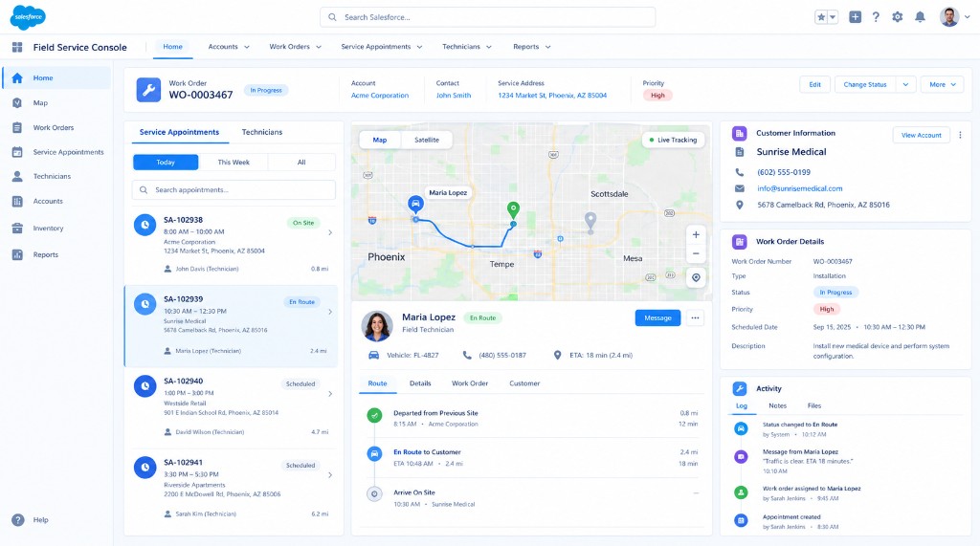Open the favorites star icon
The height and width of the screenshot is (546, 980).
[x=821, y=17]
